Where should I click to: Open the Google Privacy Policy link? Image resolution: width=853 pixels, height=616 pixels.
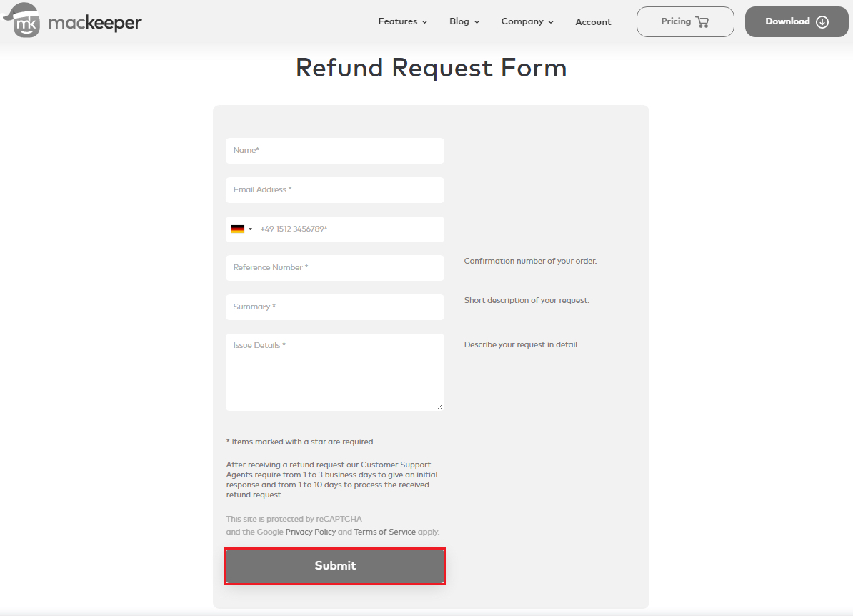click(311, 532)
